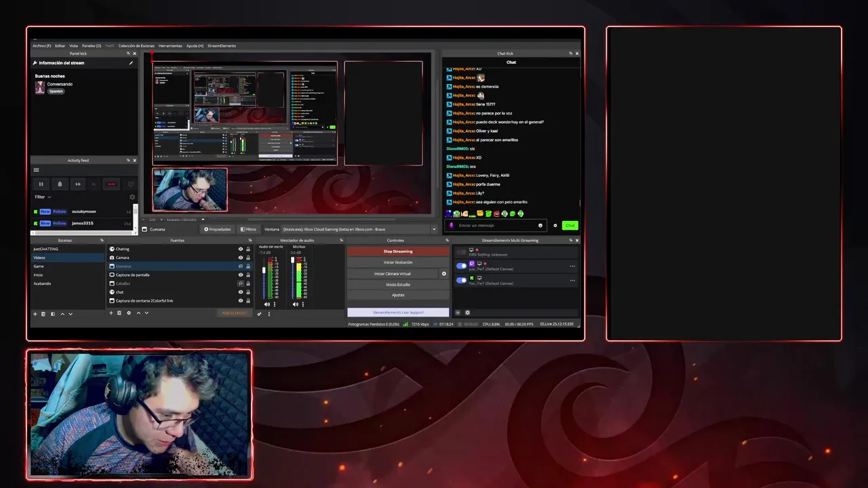
Task: Add a new source with the plus icon in Fuentes
Action: pyautogui.click(x=111, y=313)
